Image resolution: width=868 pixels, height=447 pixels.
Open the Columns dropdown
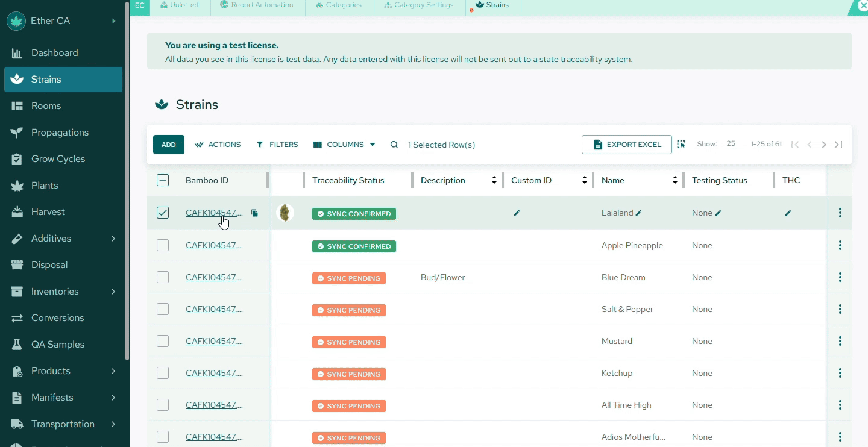tap(345, 145)
